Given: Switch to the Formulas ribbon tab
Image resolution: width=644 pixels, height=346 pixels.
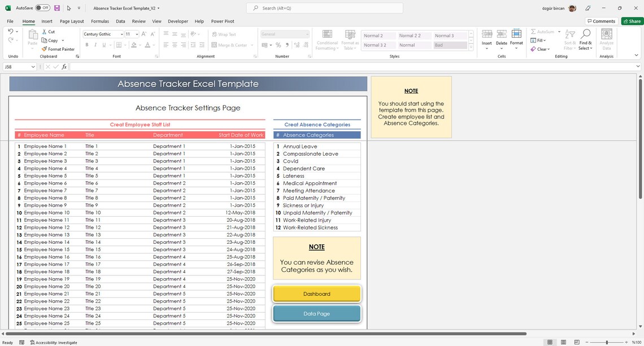Looking at the screenshot, I should [x=99, y=21].
